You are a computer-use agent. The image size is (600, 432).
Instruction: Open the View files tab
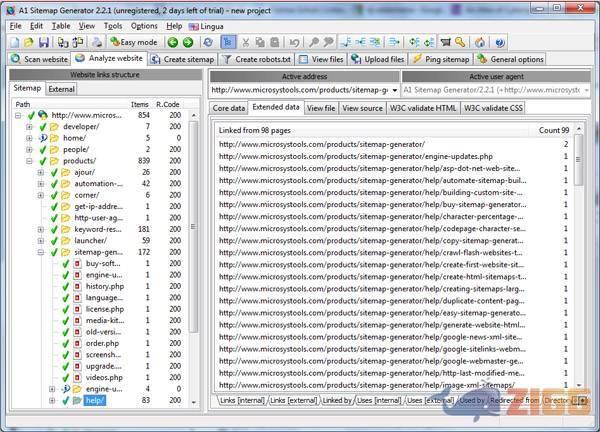(321, 59)
